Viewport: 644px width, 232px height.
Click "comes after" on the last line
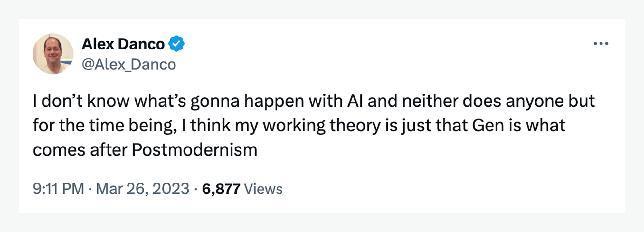click(80, 150)
